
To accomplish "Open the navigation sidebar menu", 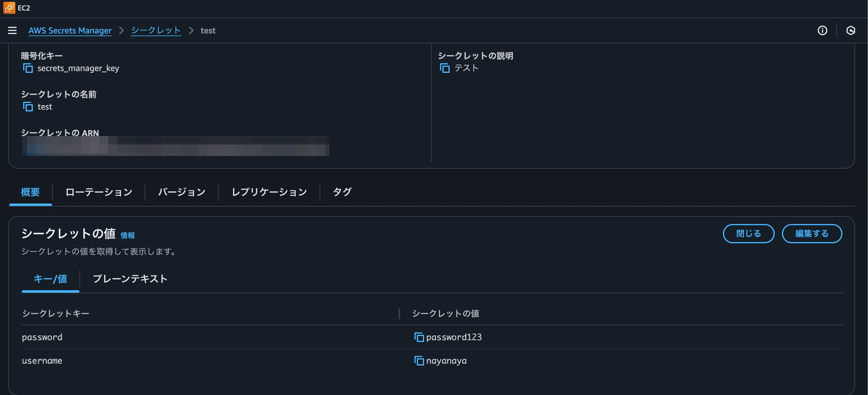I will click(12, 30).
